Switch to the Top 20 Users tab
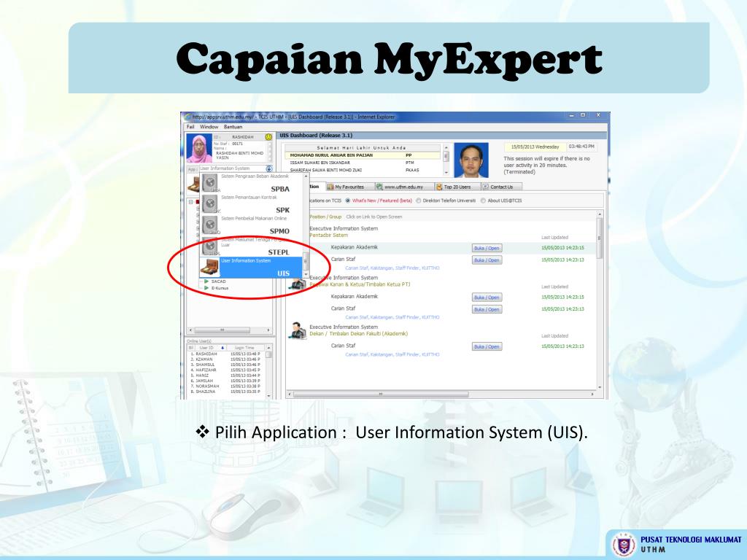Screen dimensions: 747x560 click(457, 187)
